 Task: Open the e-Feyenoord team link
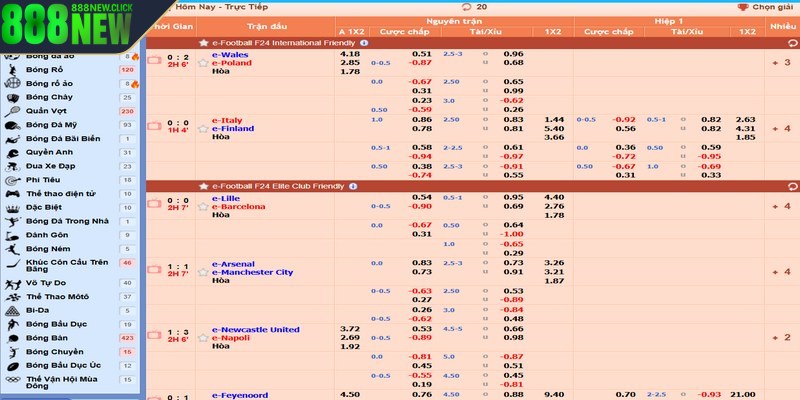[x=240, y=395]
